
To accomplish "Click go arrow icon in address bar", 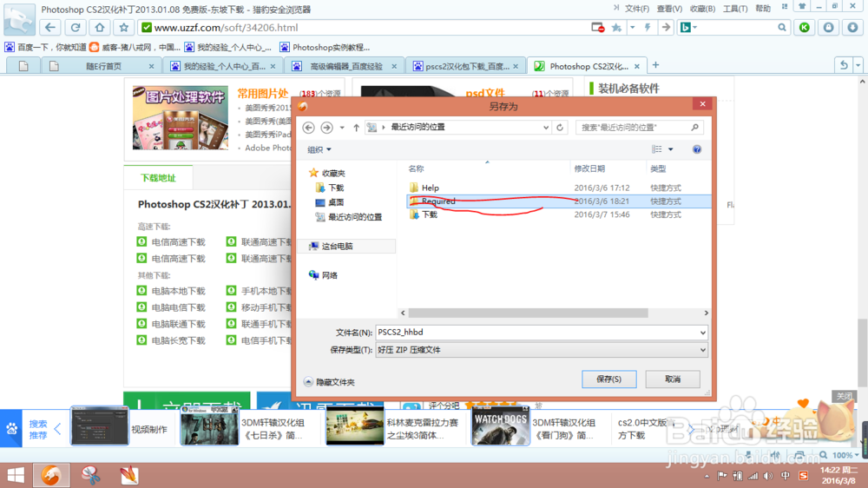I will (666, 27).
